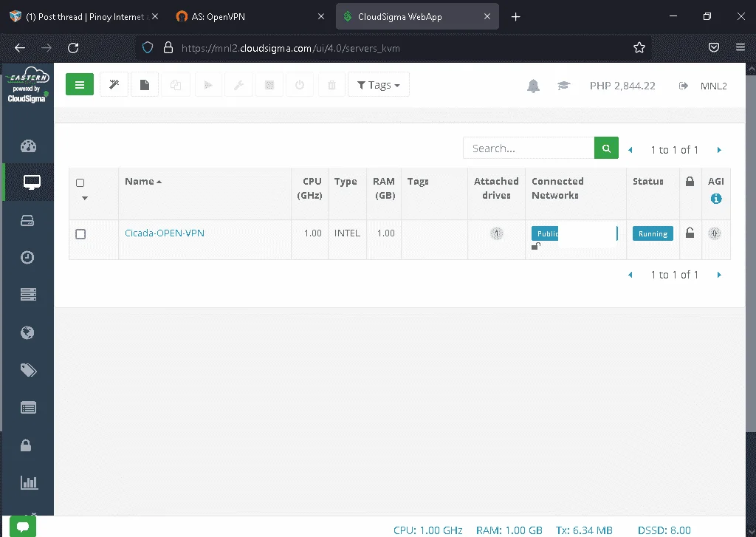756x537 pixels.
Task: Open the server creation wizard wand icon
Action: point(114,84)
